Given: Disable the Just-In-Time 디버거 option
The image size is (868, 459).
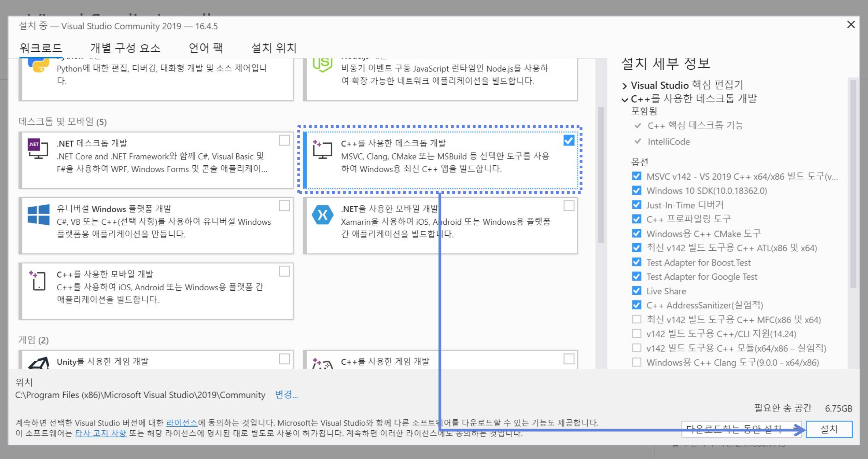Looking at the screenshot, I should click(636, 205).
